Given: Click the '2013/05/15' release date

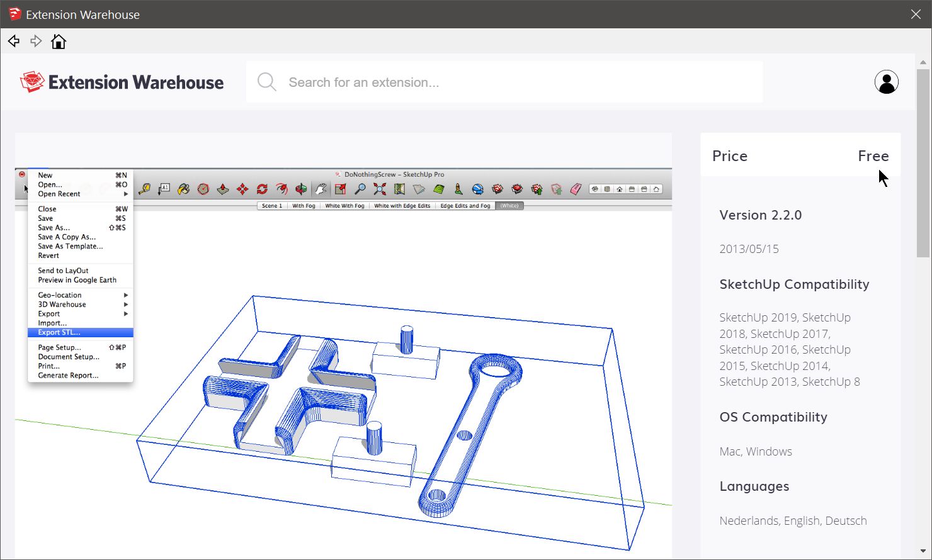Looking at the screenshot, I should (x=749, y=249).
